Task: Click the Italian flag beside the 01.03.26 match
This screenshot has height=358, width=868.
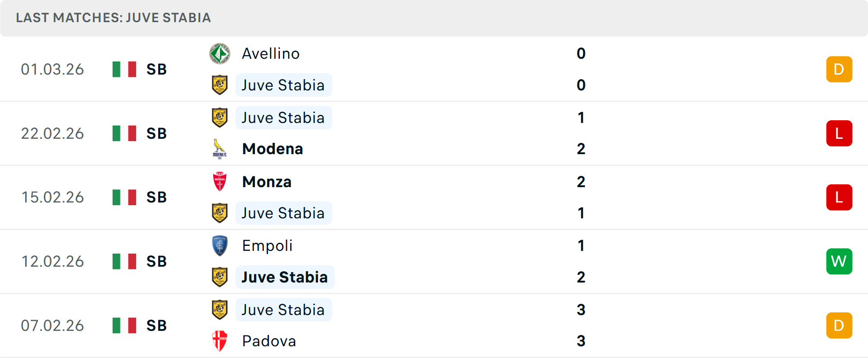Action: click(124, 69)
